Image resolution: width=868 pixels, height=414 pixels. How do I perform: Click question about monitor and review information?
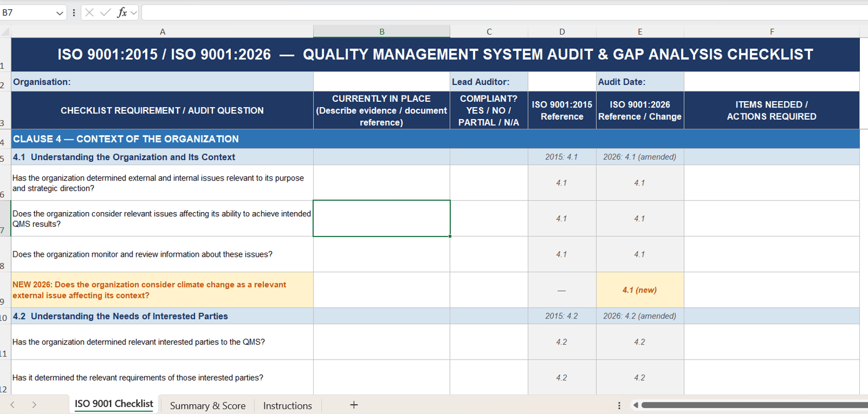[162, 254]
